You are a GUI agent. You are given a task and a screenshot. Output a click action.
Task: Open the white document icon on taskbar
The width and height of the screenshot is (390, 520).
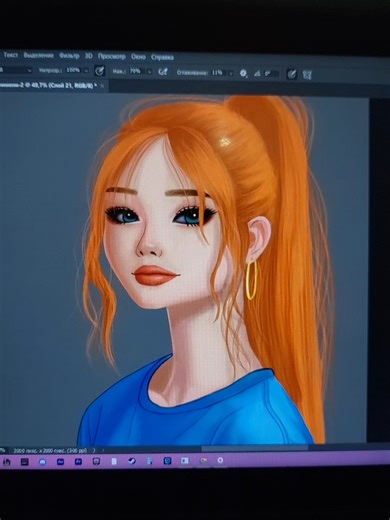(x=114, y=462)
